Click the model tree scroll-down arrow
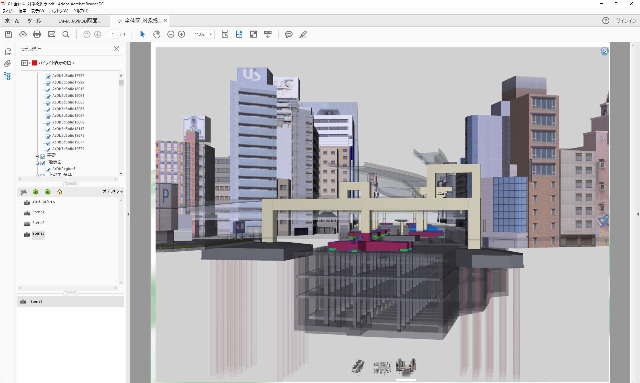Viewport: 640px width, 383px height. tap(121, 174)
